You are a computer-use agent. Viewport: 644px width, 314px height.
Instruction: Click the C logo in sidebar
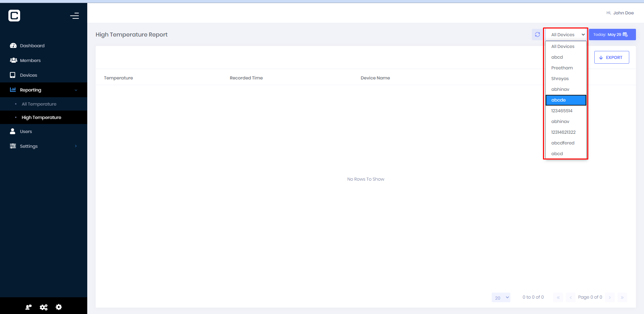(x=14, y=16)
